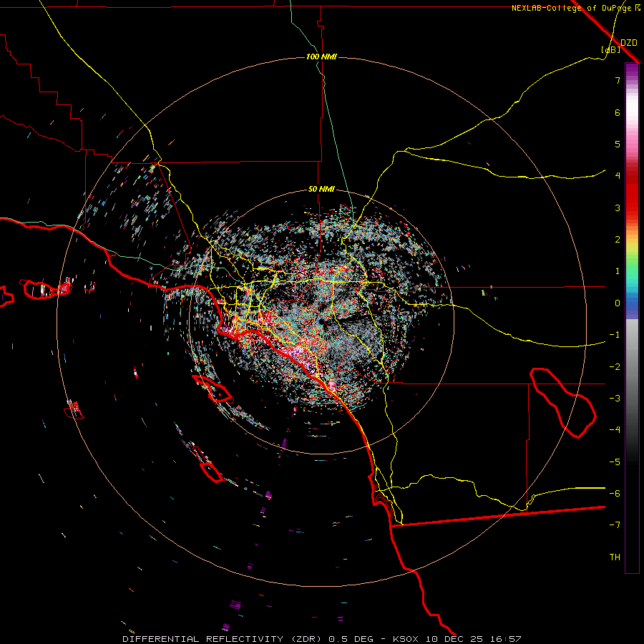Click the -1 value on the dB scale
644x644 pixels.
(615, 335)
